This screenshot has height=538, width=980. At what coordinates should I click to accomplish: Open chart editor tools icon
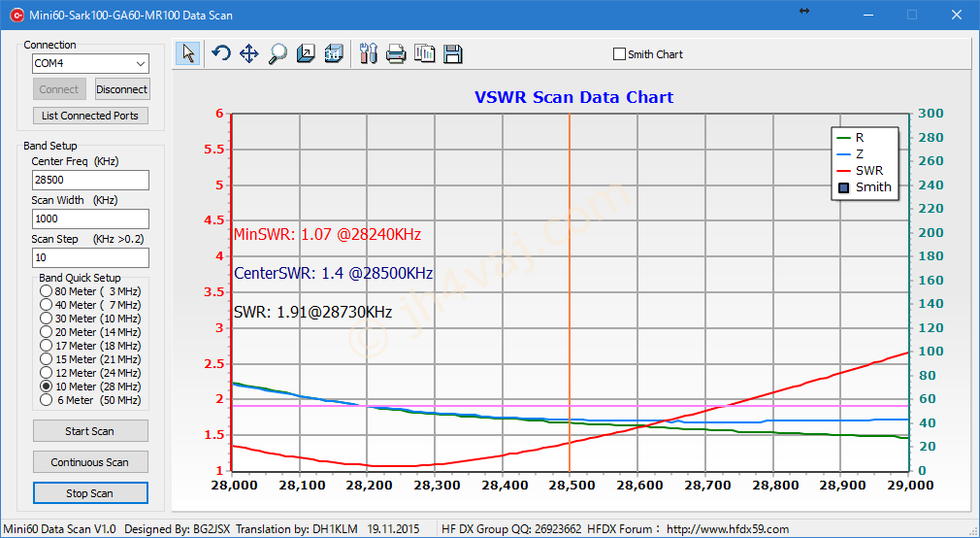[368, 53]
